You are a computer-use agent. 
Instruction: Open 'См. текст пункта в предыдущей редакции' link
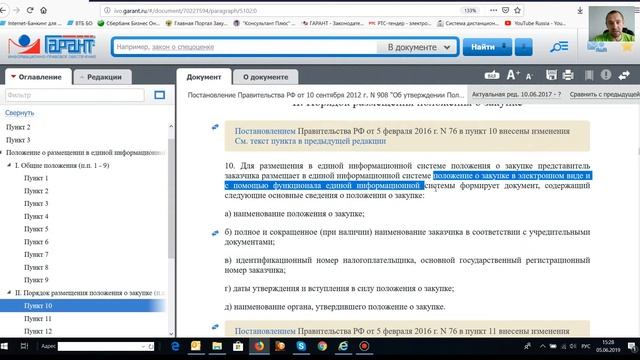310,141
